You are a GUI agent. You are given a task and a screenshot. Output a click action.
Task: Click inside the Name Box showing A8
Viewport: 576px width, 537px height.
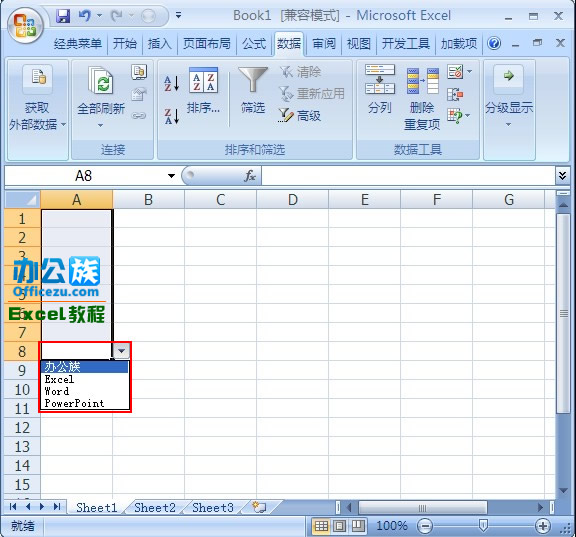pos(83,176)
